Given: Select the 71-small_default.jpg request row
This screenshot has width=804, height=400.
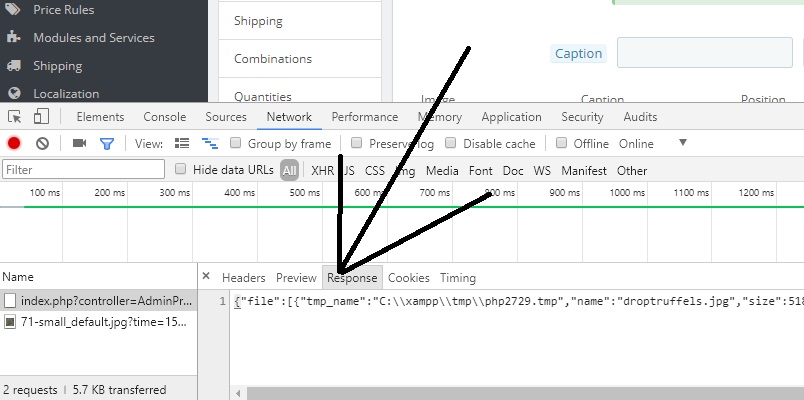Looking at the screenshot, I should (98, 322).
